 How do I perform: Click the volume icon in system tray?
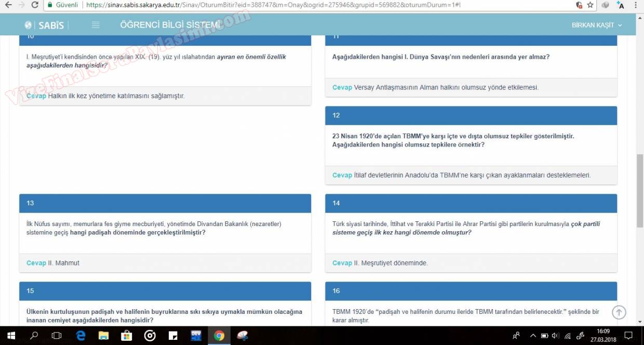555,336
